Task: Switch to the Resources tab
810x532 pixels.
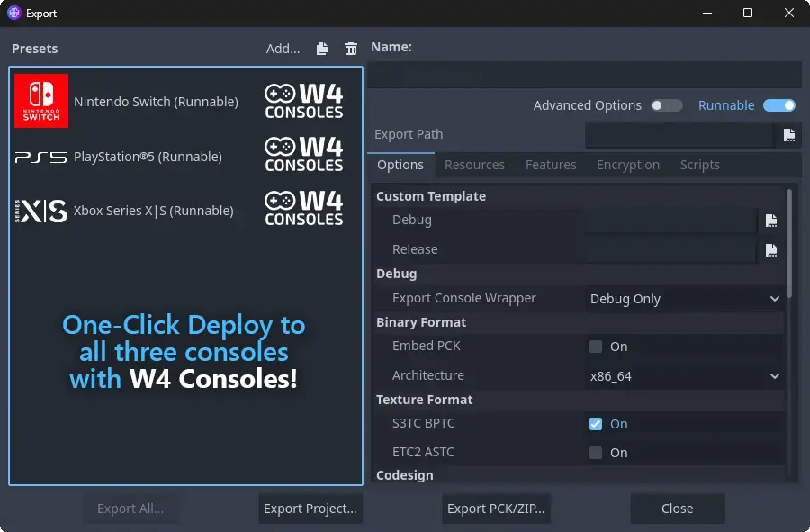Action: click(x=474, y=165)
